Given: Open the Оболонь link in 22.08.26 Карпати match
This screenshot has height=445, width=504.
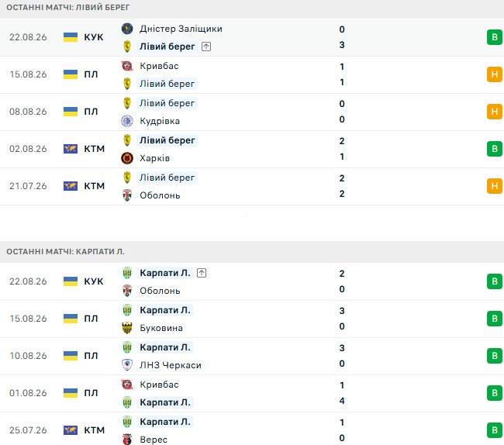Looking at the screenshot, I should click(x=160, y=291).
